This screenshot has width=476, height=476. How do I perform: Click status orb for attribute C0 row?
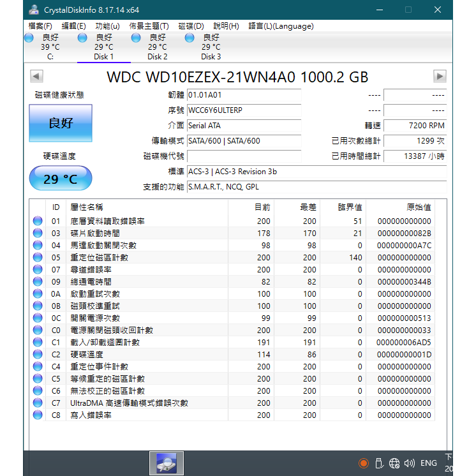(x=38, y=330)
